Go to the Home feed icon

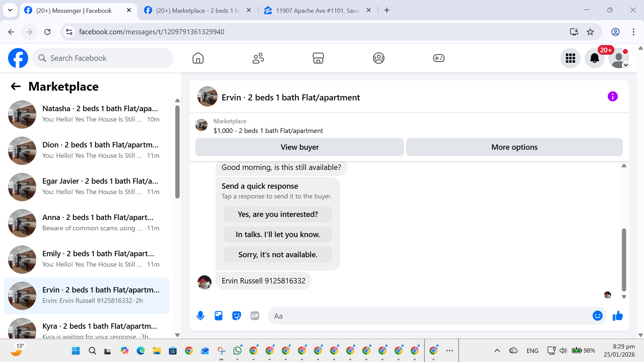coord(198,58)
